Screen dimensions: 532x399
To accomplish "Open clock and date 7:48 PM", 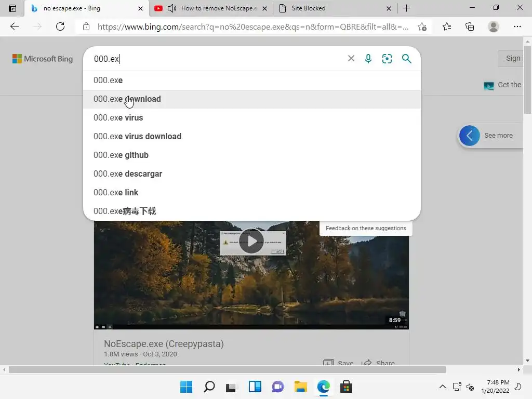I will (x=495, y=387).
